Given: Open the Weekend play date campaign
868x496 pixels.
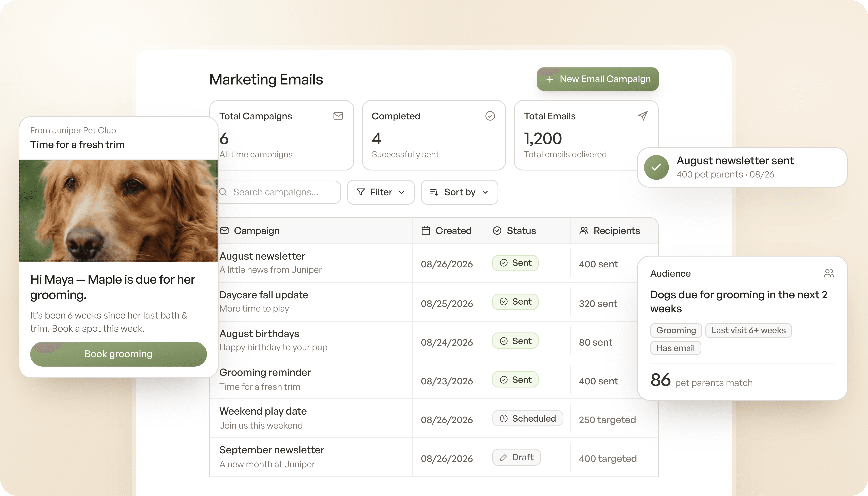Looking at the screenshot, I should 434,418.
